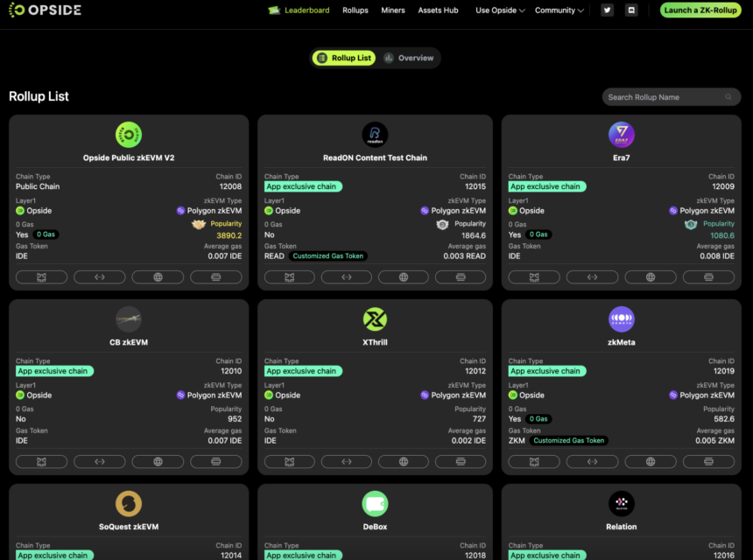The image size is (753, 560).
Task: Open the Assets Hub menu item
Action: [x=438, y=10]
